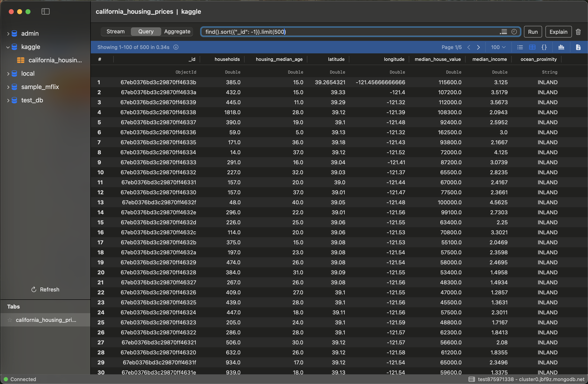Click the star icon on california_housing tab
The image size is (588, 384).
(10, 320)
